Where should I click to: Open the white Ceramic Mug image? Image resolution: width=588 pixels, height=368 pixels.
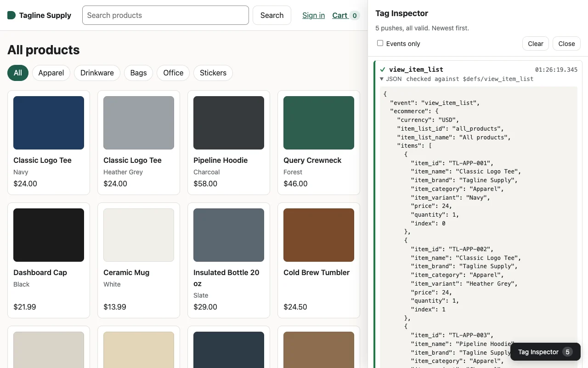point(139,235)
